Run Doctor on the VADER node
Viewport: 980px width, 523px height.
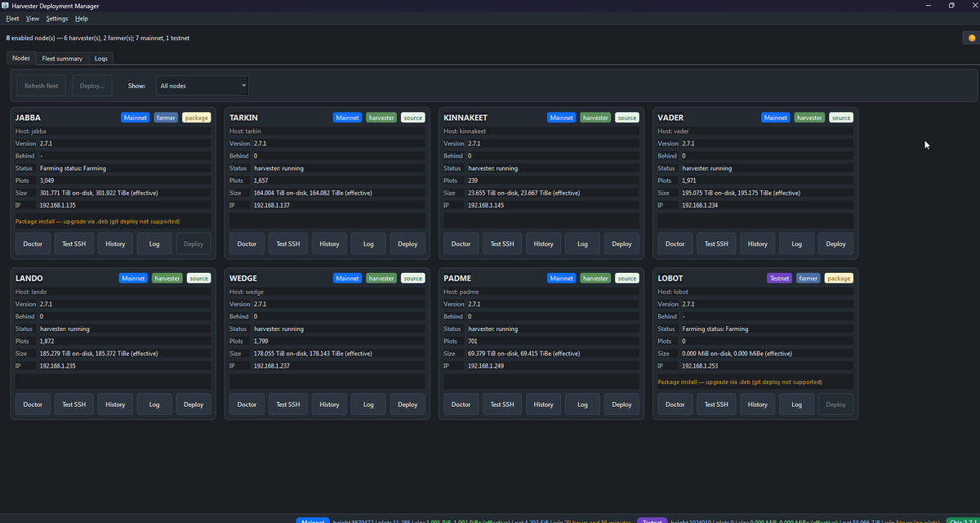click(x=675, y=244)
